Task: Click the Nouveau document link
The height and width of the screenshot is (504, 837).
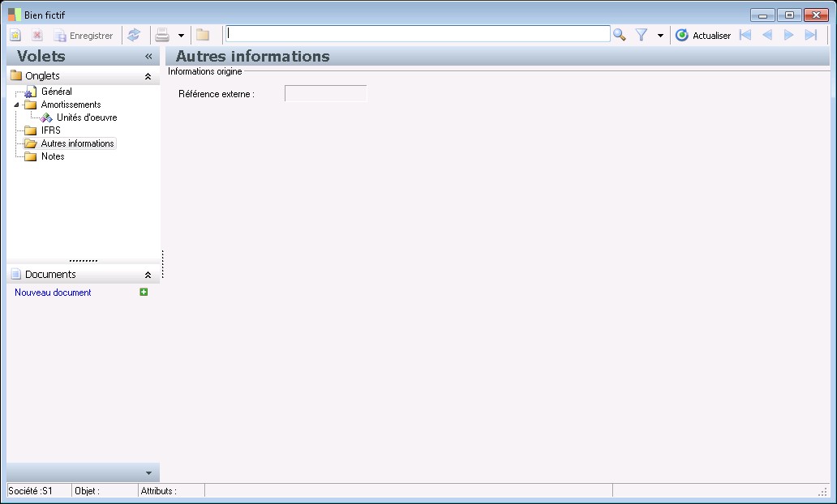Action: [53, 293]
